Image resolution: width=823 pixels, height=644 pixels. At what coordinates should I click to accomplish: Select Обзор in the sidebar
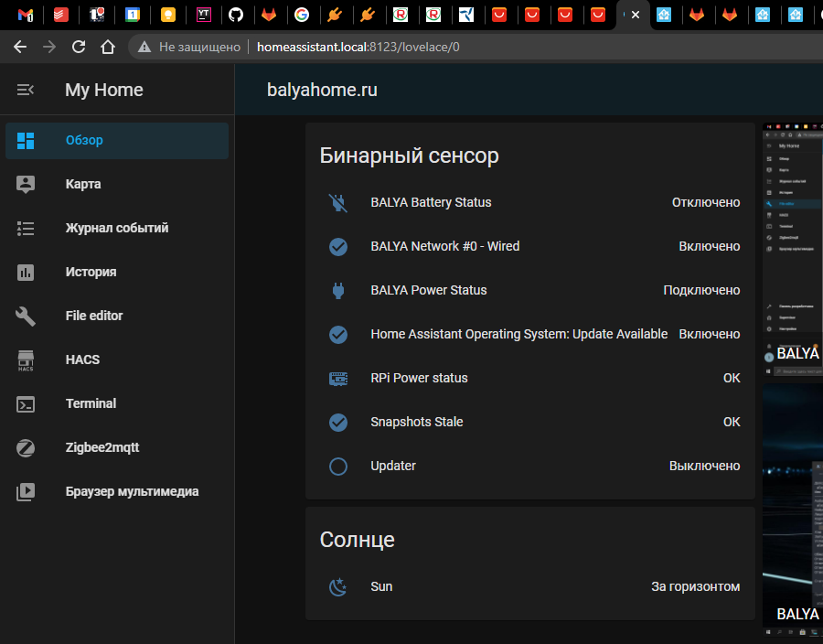pos(84,140)
